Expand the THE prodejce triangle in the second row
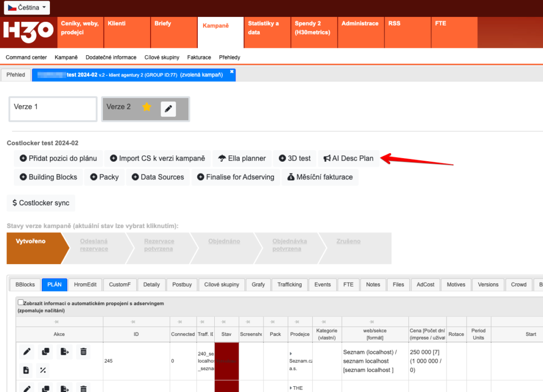Viewport: 543px width, 392px height. (291, 388)
